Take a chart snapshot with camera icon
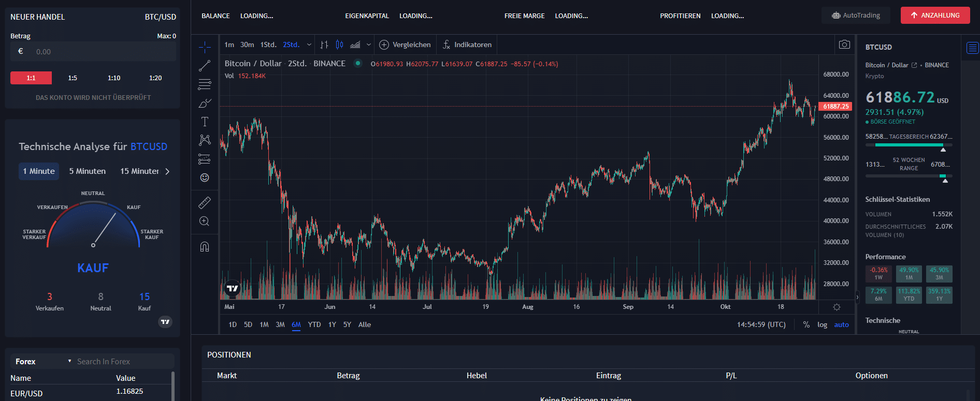 click(844, 44)
